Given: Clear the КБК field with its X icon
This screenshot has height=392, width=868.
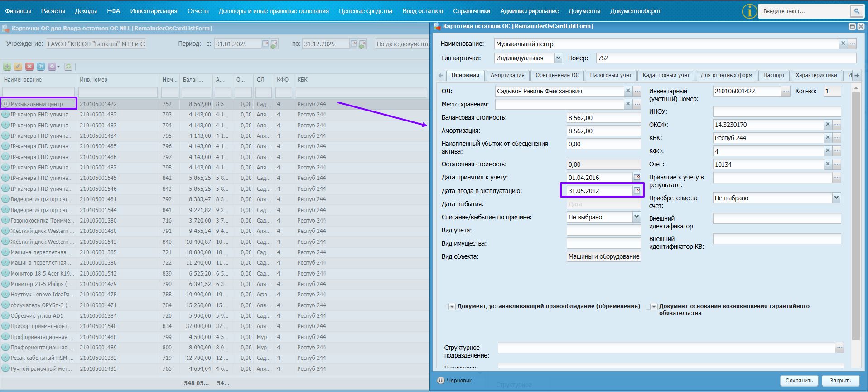Looking at the screenshot, I should (x=828, y=137).
